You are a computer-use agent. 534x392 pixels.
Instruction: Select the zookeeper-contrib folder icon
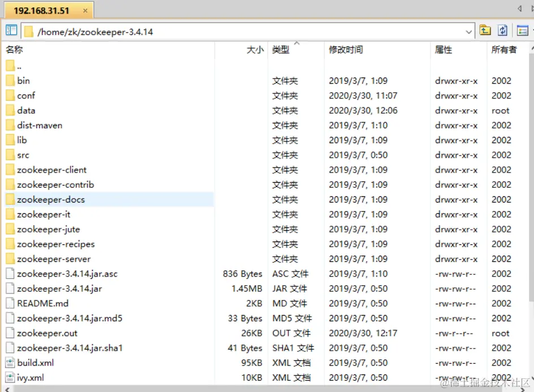coord(10,184)
